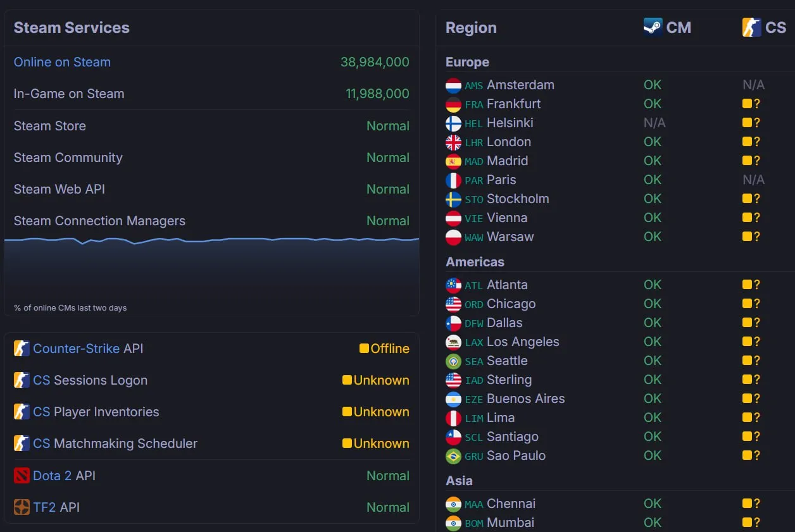Click the Swedish flag beside Stockholm
This screenshot has width=795, height=532.
click(453, 199)
